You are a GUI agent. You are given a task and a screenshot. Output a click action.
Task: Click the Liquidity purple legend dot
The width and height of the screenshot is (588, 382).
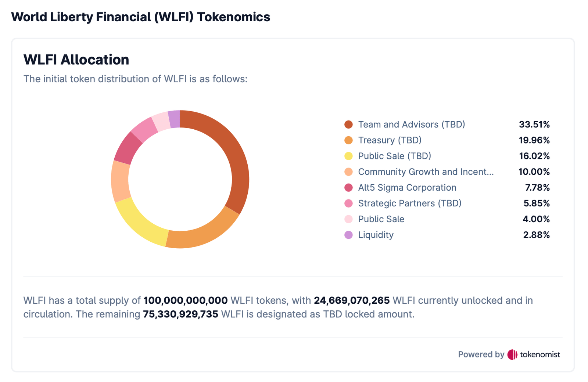[x=348, y=235]
